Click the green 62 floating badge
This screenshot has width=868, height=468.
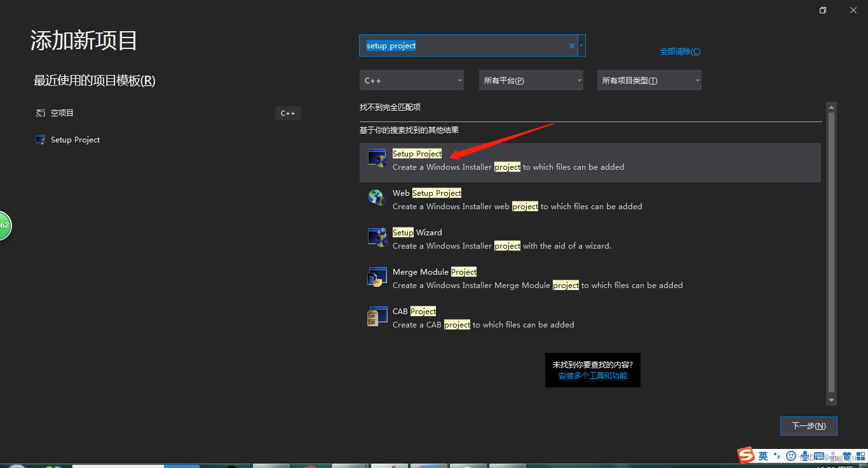click(x=4, y=226)
